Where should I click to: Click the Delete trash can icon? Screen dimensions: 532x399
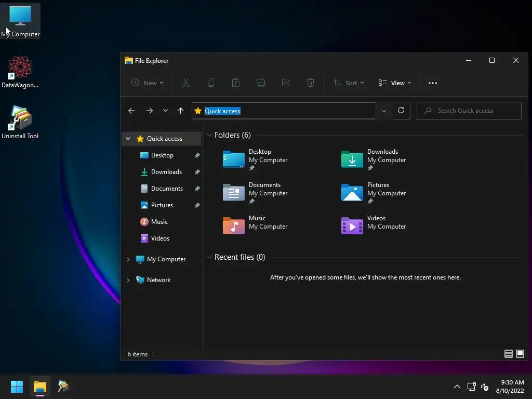click(x=311, y=83)
